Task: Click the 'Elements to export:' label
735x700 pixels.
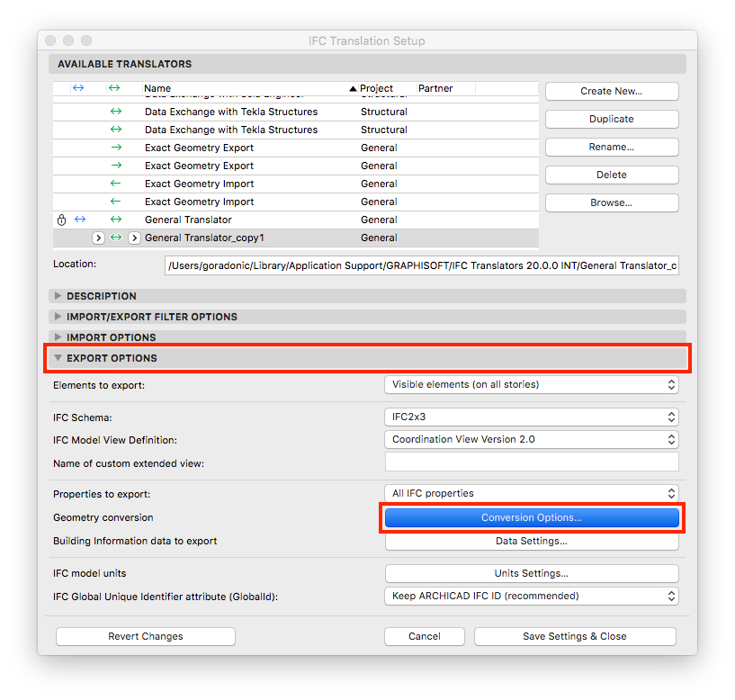Action: [99, 385]
